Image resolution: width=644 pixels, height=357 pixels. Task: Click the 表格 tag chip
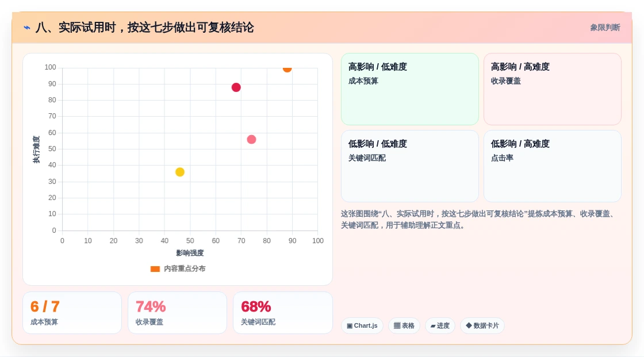404,326
